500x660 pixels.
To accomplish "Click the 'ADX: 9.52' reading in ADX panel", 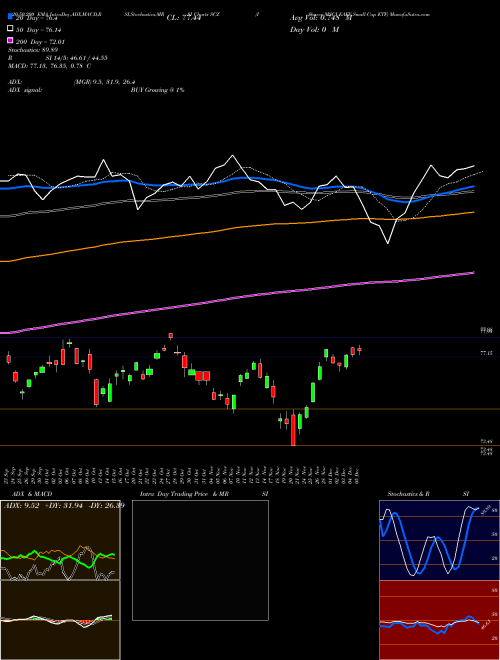I will pyautogui.click(x=21, y=505).
